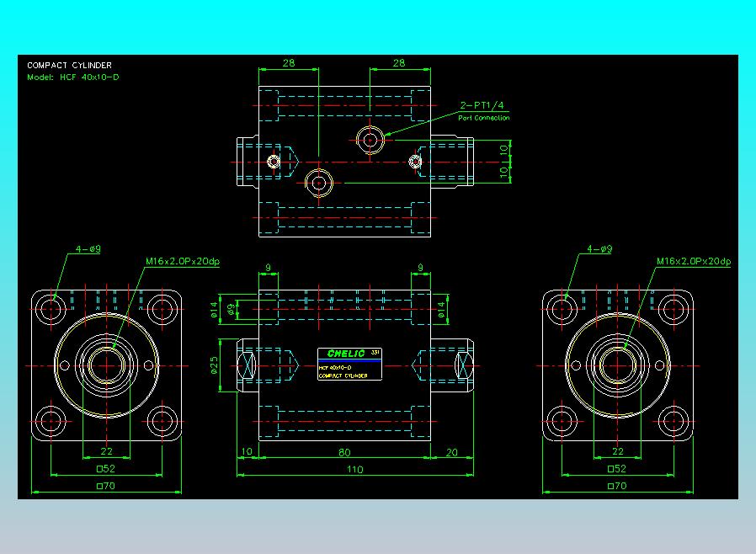Select "□52" dimension under left end view
Viewport: 756px width, 554px height.
106,468
